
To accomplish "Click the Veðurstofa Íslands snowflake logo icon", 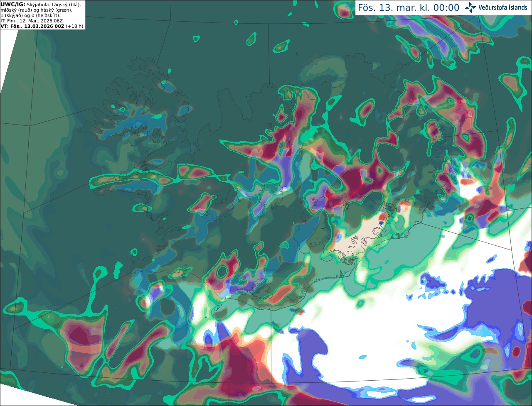I will [470, 7].
